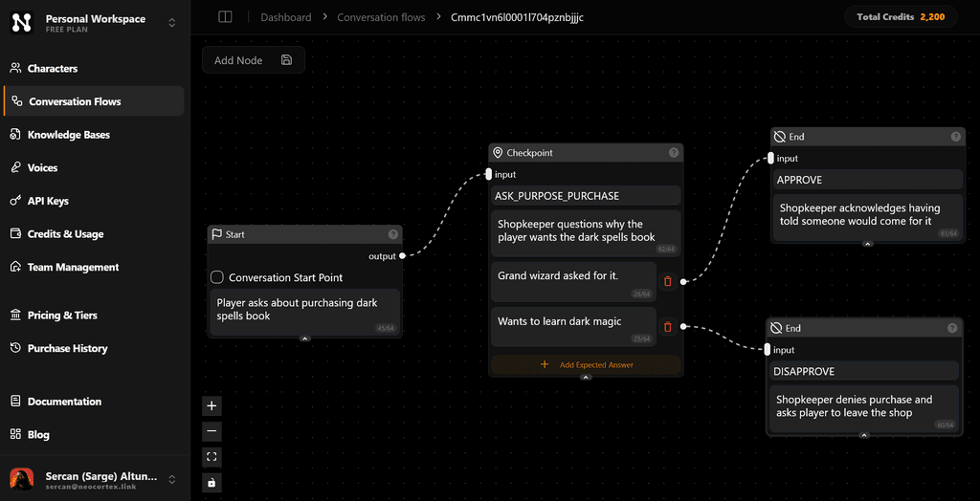Open Documentation link
The image size is (980, 501).
point(94,401)
